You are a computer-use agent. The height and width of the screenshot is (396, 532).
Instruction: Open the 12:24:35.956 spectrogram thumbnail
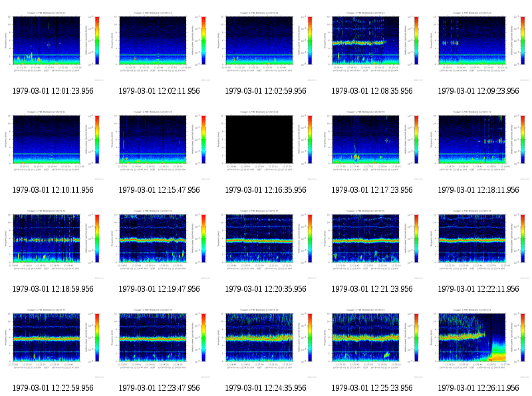(x=265, y=343)
